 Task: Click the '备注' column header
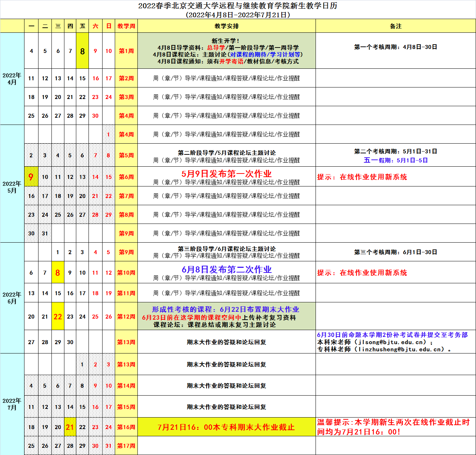(396, 26)
